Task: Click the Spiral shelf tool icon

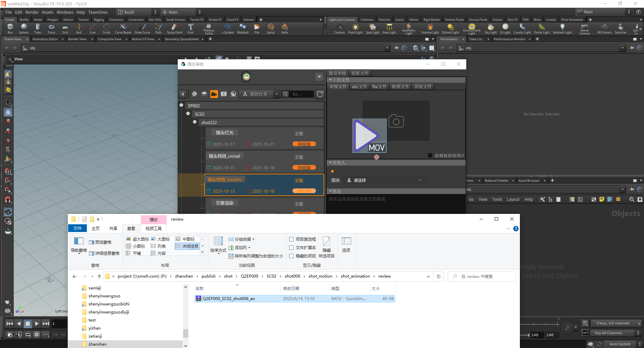Action: click(x=271, y=28)
